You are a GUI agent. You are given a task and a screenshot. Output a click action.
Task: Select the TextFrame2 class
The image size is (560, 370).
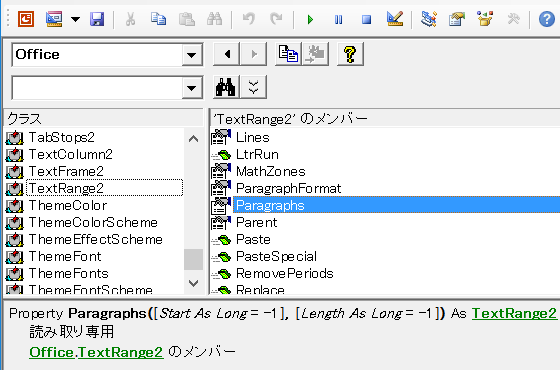pos(66,171)
